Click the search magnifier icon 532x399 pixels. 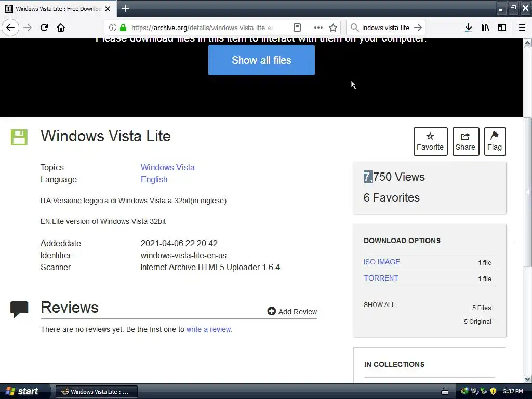click(x=354, y=28)
